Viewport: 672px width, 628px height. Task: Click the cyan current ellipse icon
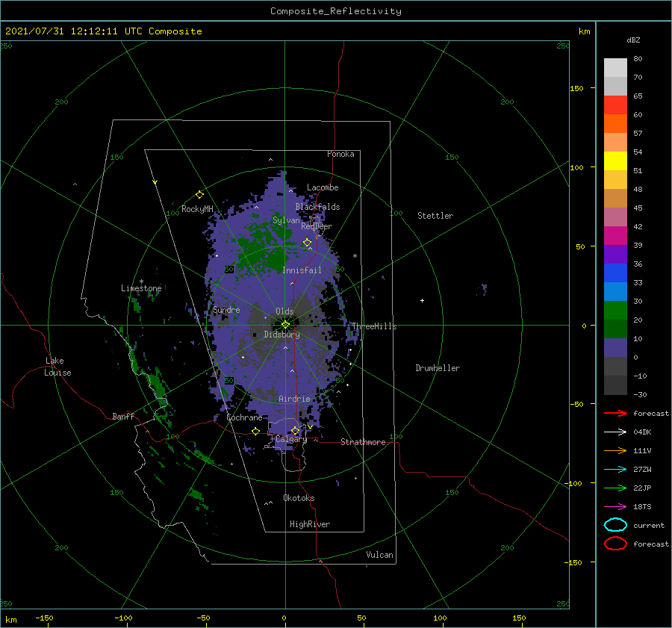[615, 525]
